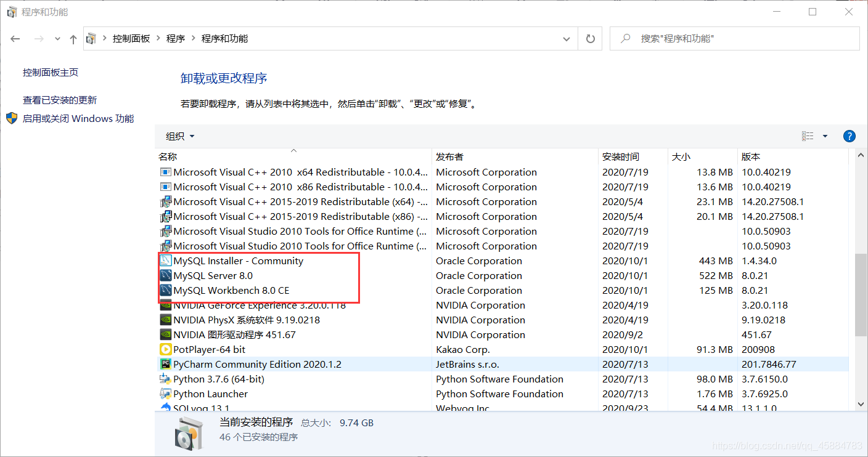Navigate to 控制面板 in the breadcrumb
Viewport: 868px width, 457px height.
click(131, 39)
